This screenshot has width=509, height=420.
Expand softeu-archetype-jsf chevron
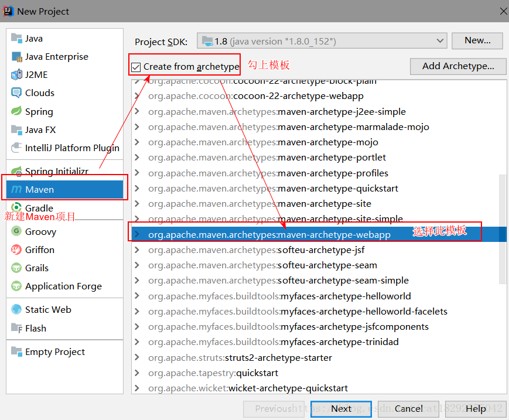137,250
